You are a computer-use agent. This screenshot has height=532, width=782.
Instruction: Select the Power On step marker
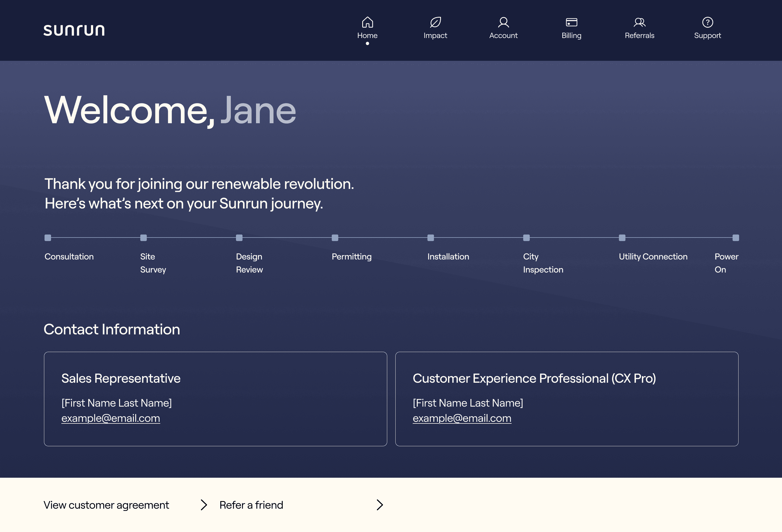736,238
